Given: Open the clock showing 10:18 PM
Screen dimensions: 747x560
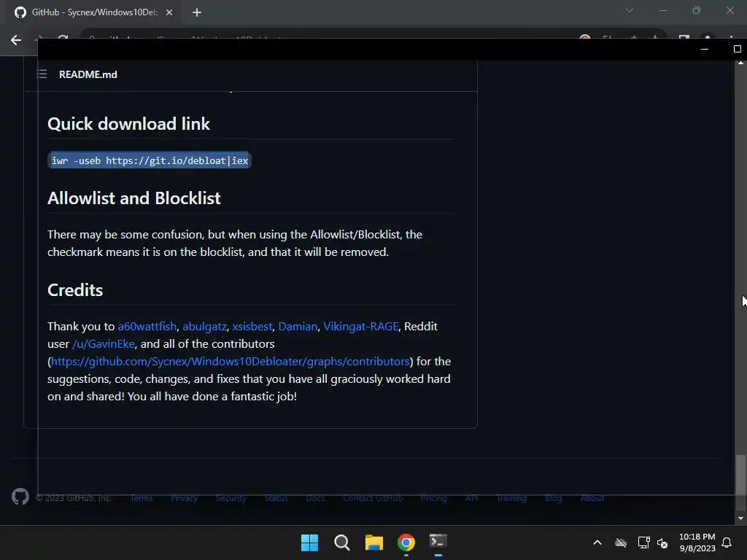Looking at the screenshot, I should [x=697, y=537].
